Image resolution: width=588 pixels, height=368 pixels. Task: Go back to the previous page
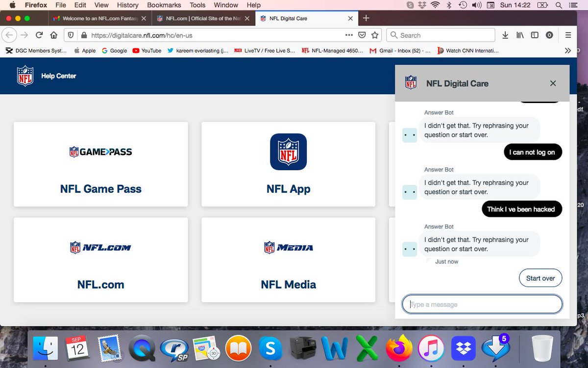point(10,35)
